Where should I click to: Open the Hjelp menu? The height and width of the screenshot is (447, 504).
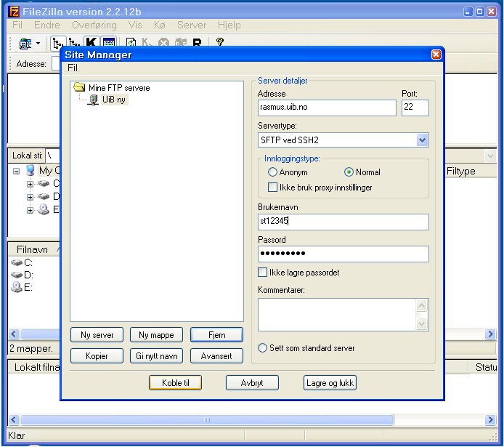pyautogui.click(x=229, y=25)
